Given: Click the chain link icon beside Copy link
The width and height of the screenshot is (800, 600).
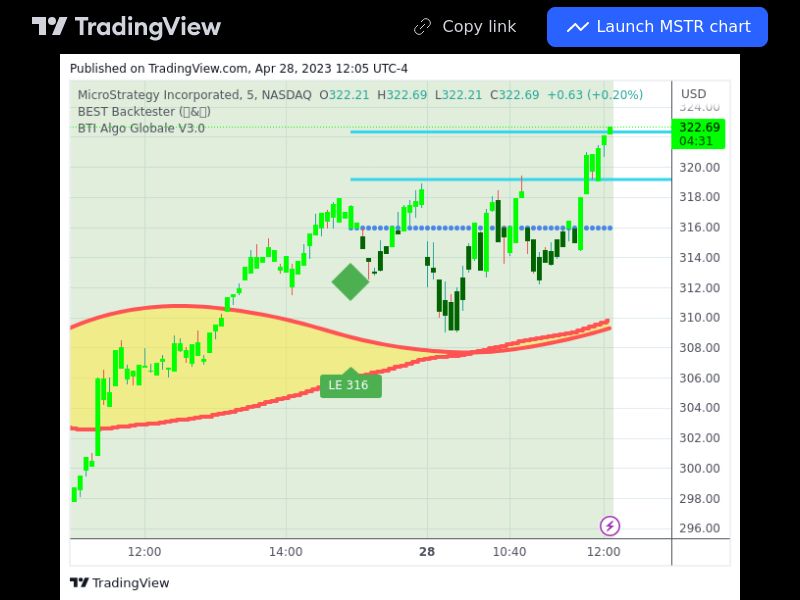Looking at the screenshot, I should click(422, 27).
